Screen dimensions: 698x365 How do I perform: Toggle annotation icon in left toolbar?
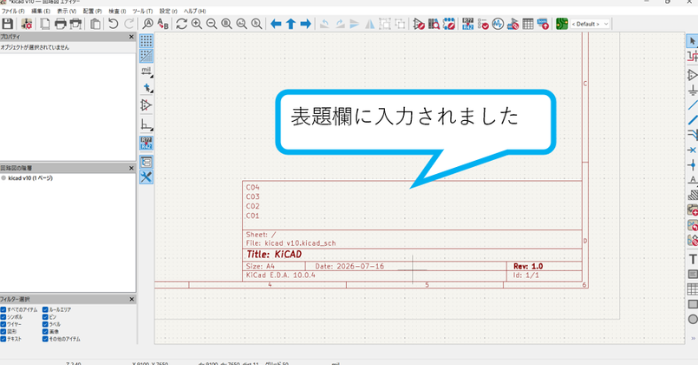coord(146,143)
